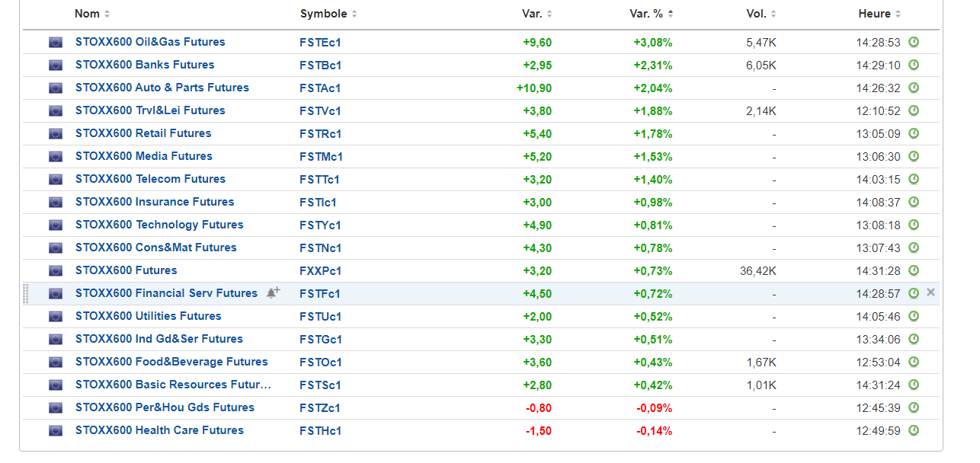Click the clock icon on Health Care Futures row
Screen dimensions: 980x463
tap(914, 430)
